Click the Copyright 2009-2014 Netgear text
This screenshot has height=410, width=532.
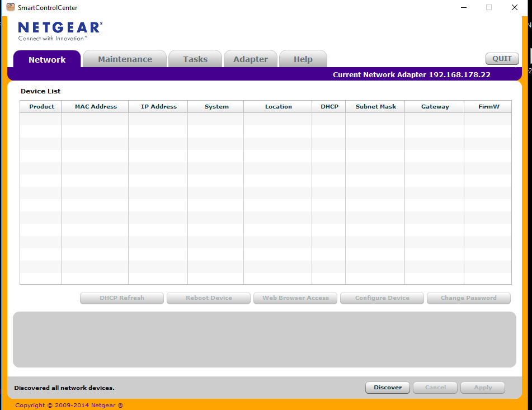pyautogui.click(x=69, y=406)
